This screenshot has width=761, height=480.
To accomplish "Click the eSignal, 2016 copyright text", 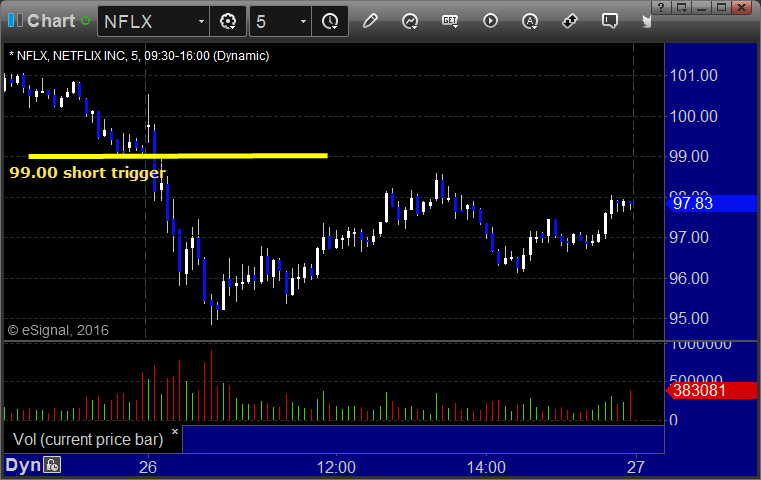I will [x=58, y=331].
